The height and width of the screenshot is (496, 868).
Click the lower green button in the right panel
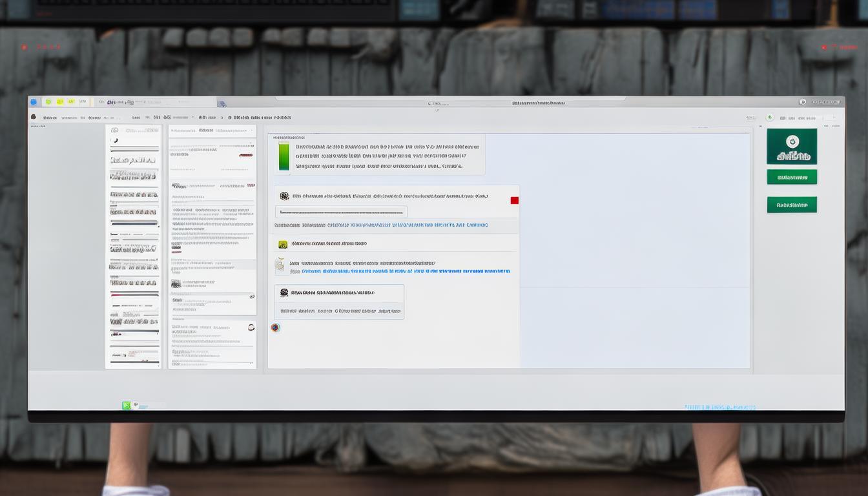tap(791, 205)
